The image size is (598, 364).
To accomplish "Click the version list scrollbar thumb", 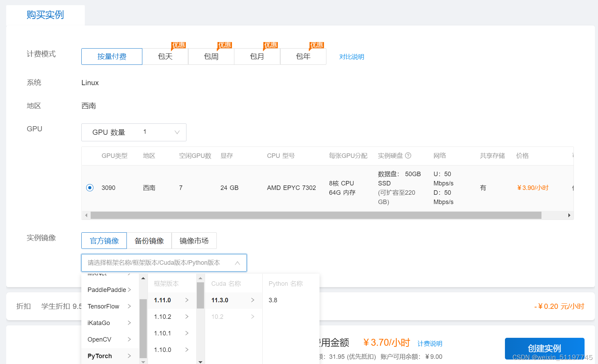I will coord(201,295).
